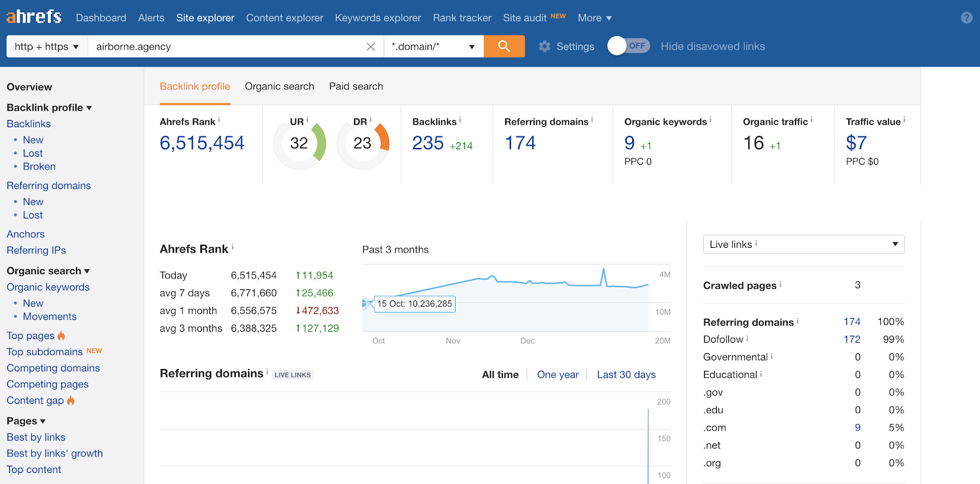Click the info icon next to Backlinks metric
Screen dimensions: 980x484
[460, 120]
